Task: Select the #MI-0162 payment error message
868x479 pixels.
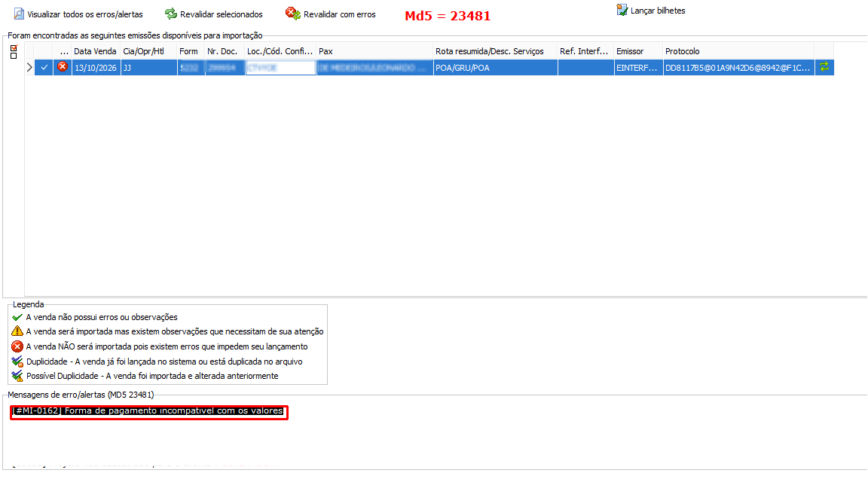Action: tap(148, 411)
